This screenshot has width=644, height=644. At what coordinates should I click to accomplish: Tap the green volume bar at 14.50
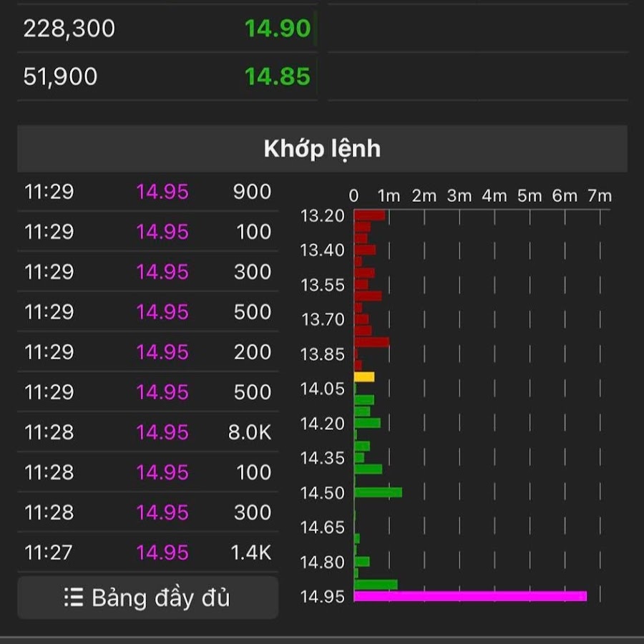pyautogui.click(x=378, y=492)
